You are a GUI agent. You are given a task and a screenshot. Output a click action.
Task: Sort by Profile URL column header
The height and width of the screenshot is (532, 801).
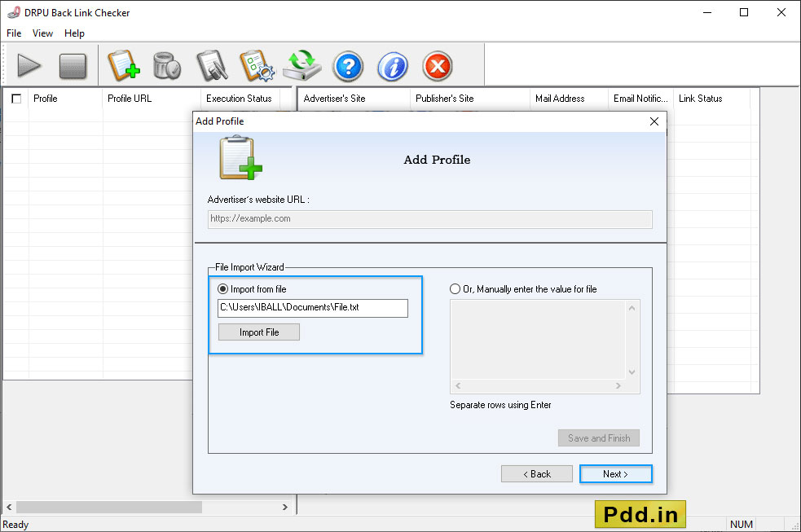(x=152, y=99)
